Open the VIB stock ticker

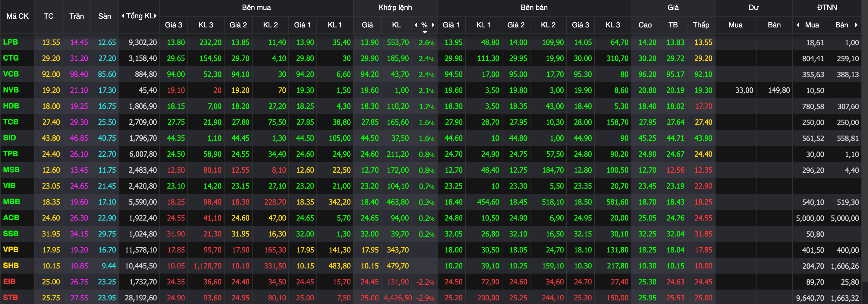[9, 186]
